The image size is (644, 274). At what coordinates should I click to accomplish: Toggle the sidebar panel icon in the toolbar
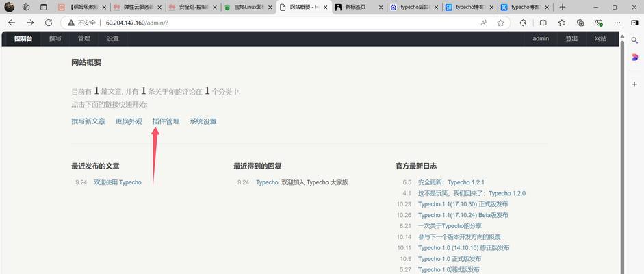click(634, 23)
